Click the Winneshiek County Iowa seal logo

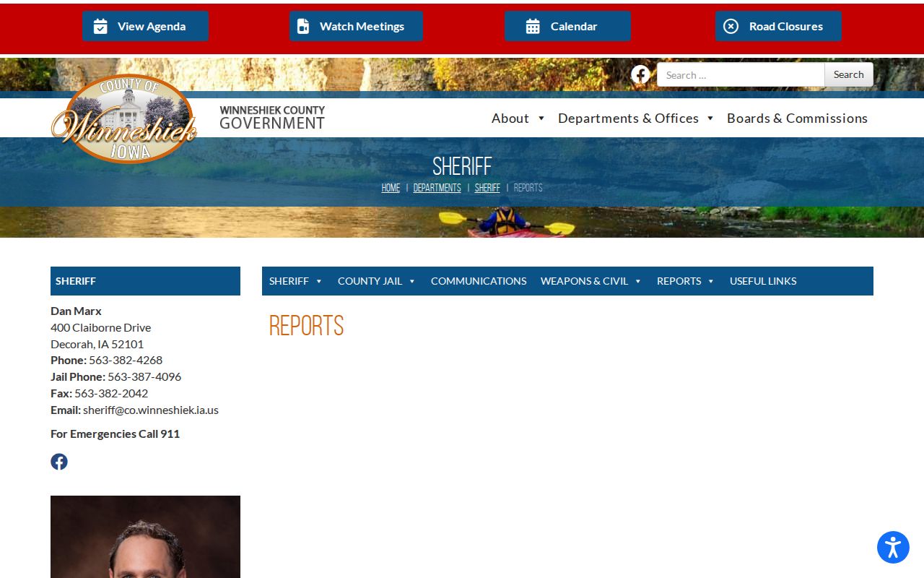[x=124, y=118]
